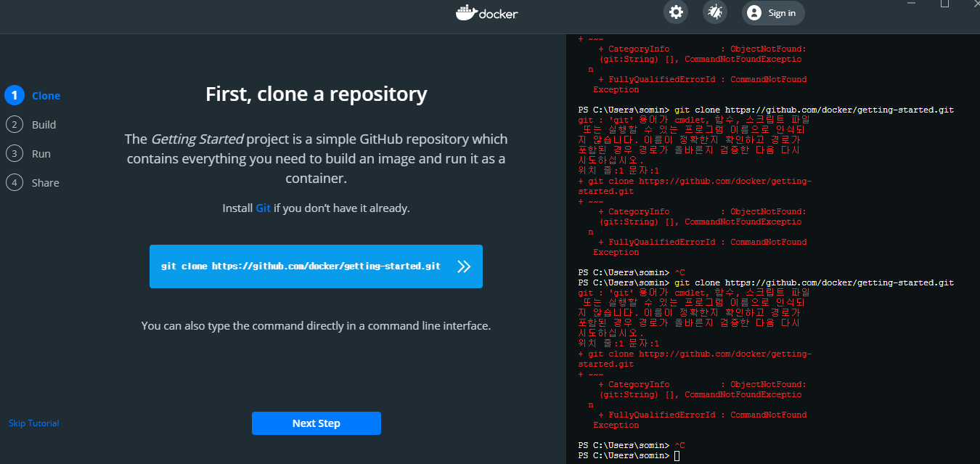Minimize the Docker window
This screenshot has width=980, height=464.
click(912, 4)
